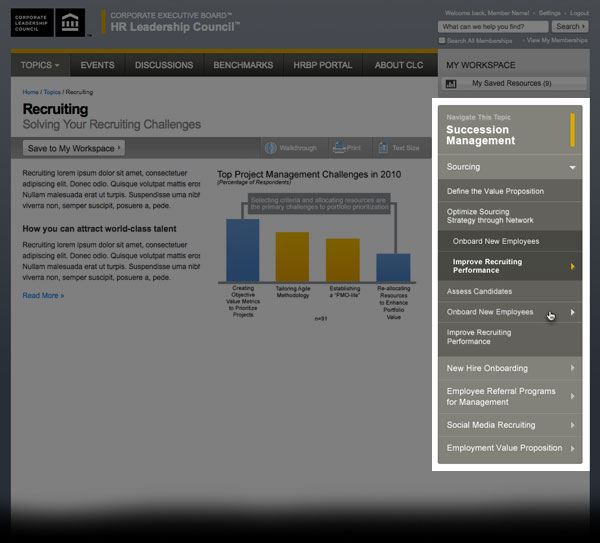Open the About CLC menu item
600x543 pixels.
[x=399, y=65]
